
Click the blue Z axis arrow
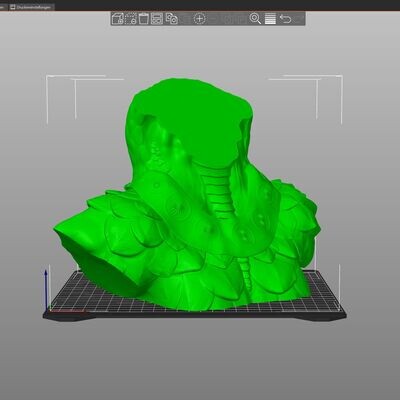[x=46, y=289]
